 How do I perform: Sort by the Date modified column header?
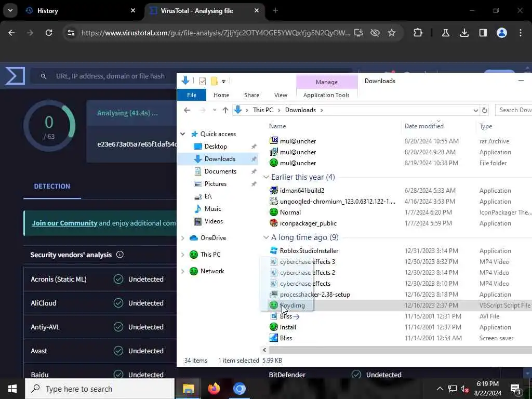click(x=424, y=126)
